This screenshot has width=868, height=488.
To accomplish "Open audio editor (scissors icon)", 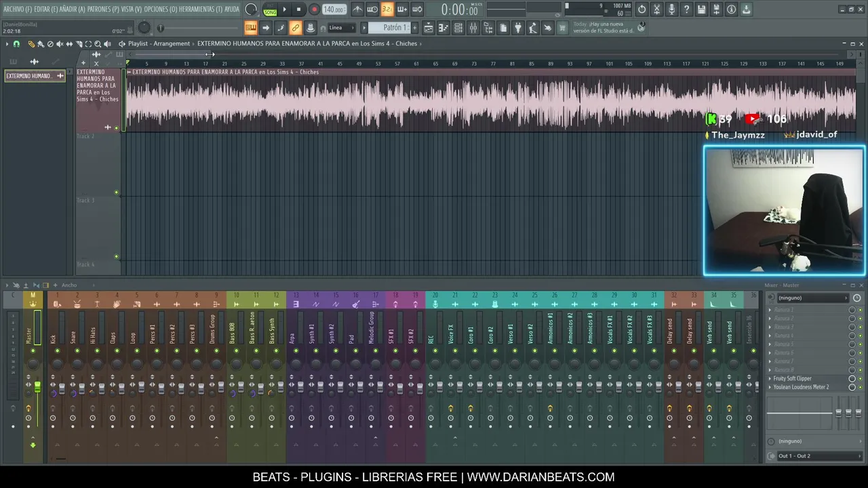I will click(656, 9).
